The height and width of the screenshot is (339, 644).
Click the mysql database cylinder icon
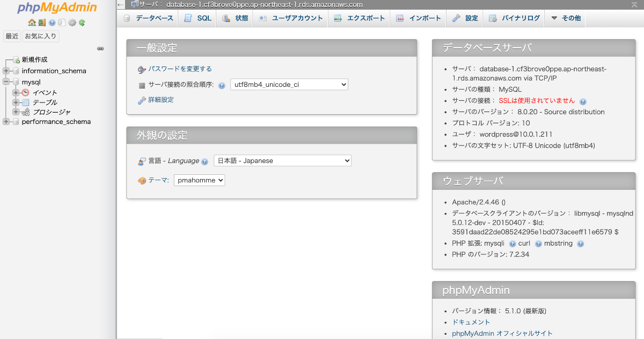point(16,82)
